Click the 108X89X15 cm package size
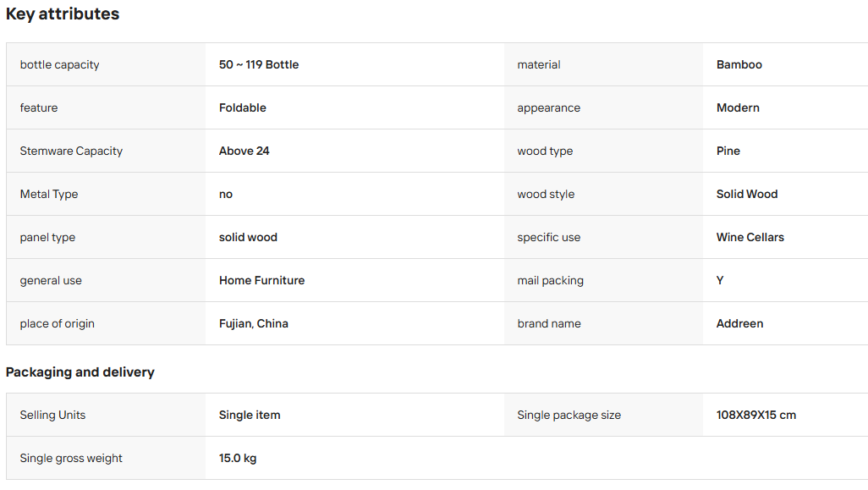Screen dimensions: 868x490 click(x=756, y=415)
